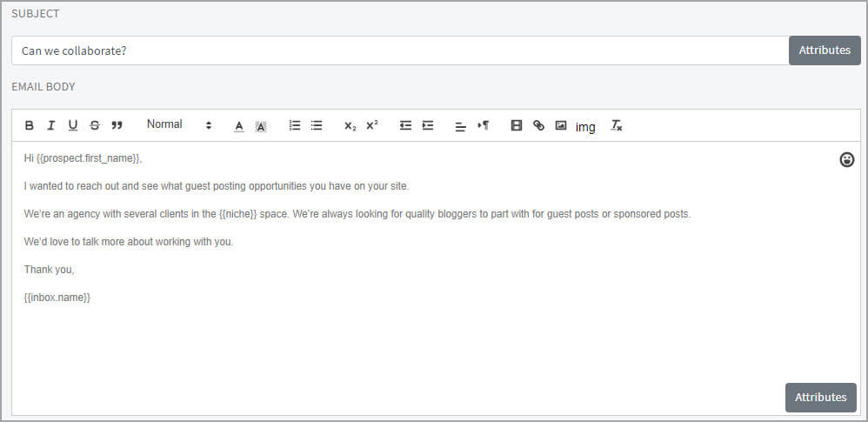868x422 pixels.
Task: Click the img toolbar button
Action: 585,127
